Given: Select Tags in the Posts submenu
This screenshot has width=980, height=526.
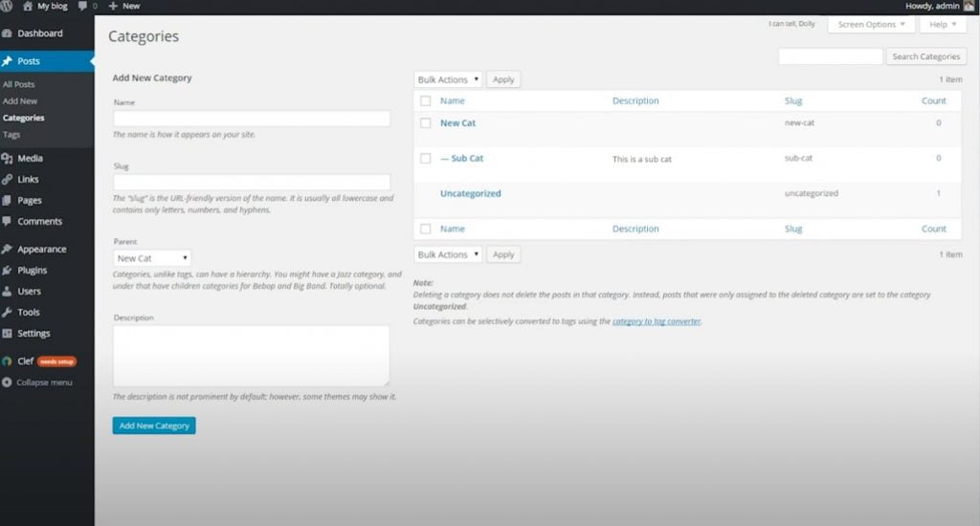Looking at the screenshot, I should [11, 135].
